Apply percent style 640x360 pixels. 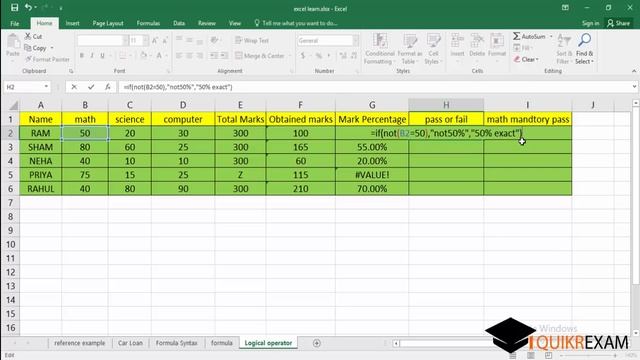pos(318,56)
